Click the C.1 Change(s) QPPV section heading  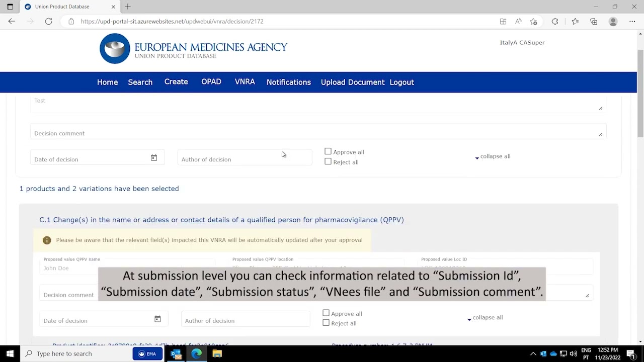point(221,220)
